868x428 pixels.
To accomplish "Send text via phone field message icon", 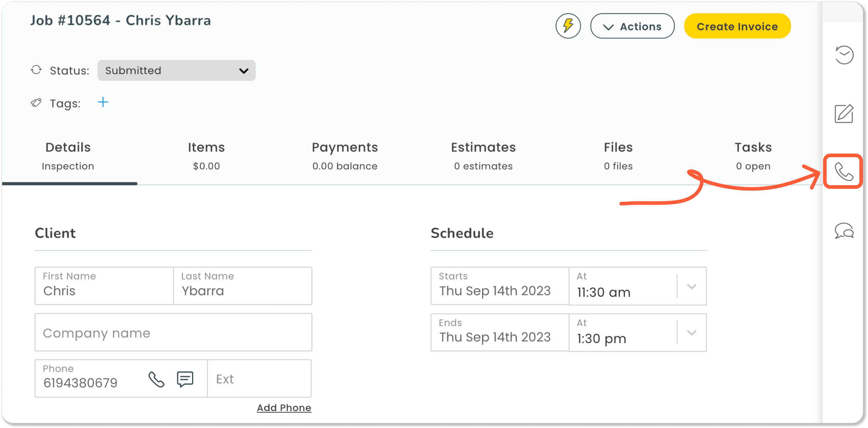I will (x=185, y=379).
